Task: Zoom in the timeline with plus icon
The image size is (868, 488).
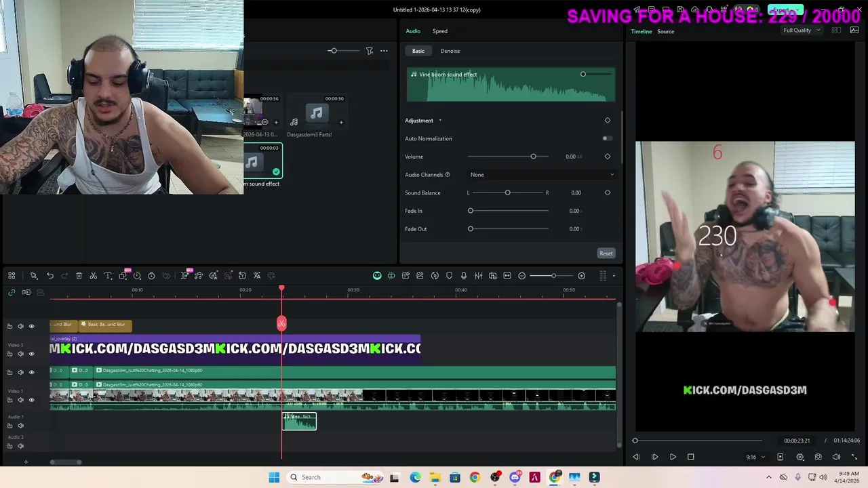Action: coord(581,276)
